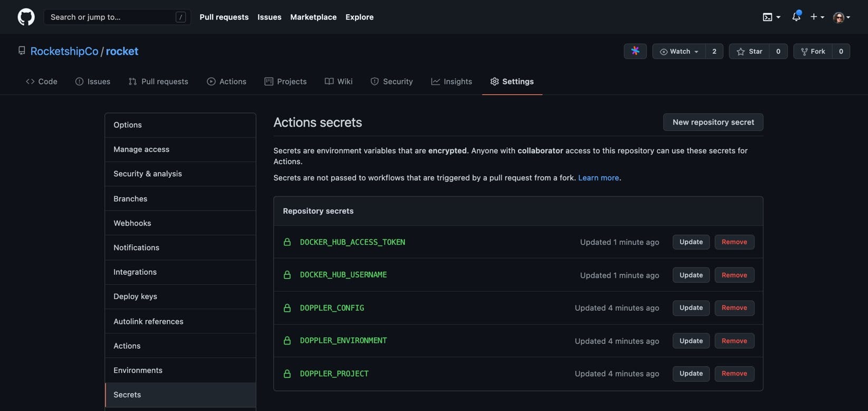Click the repository icon beside RocketshipCo
Screen dimensions: 868x411
pos(22,51)
